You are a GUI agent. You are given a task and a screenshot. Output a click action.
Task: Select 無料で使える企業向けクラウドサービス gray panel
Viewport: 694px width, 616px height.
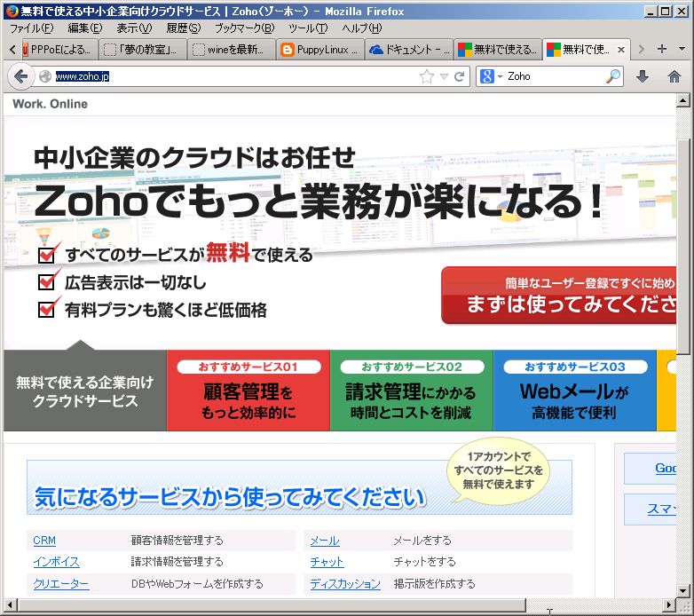point(85,391)
